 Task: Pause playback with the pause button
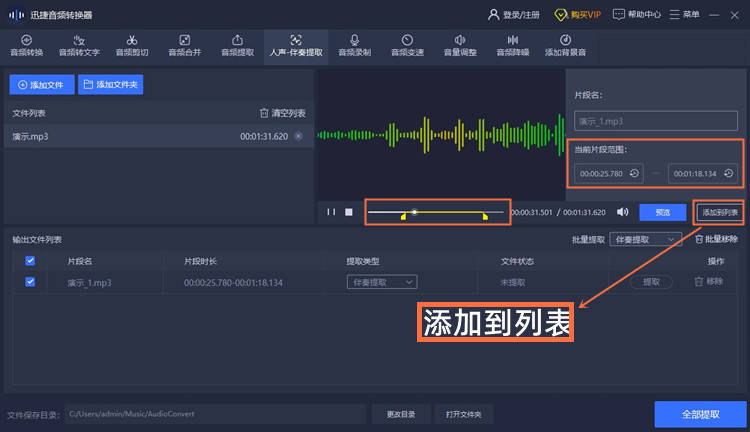[331, 212]
